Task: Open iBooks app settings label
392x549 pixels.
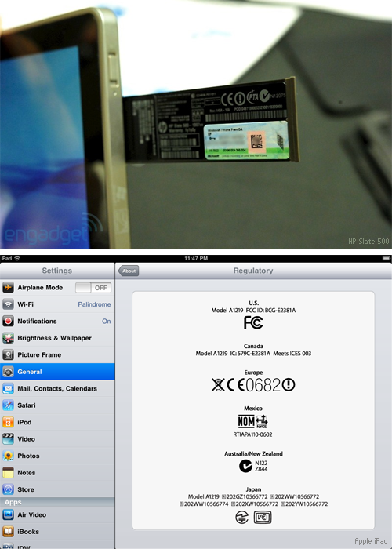Action: 28,532
